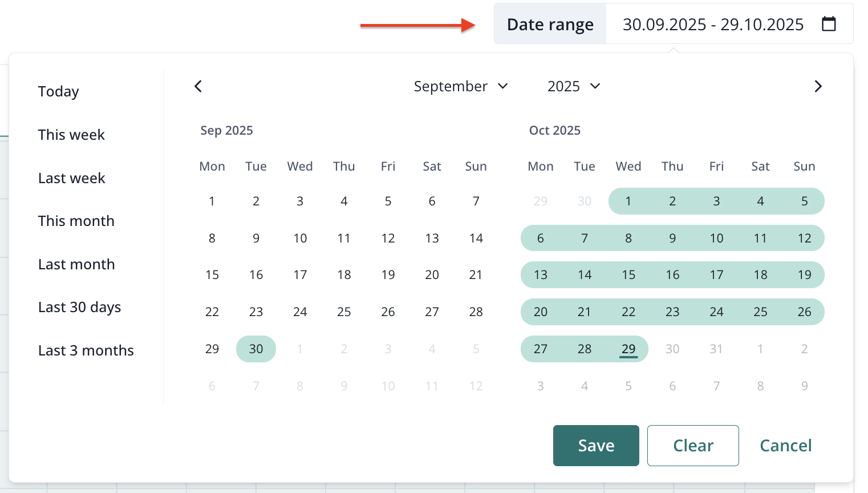Go to previous month with left arrow
The width and height of the screenshot is (868, 493).
click(198, 86)
